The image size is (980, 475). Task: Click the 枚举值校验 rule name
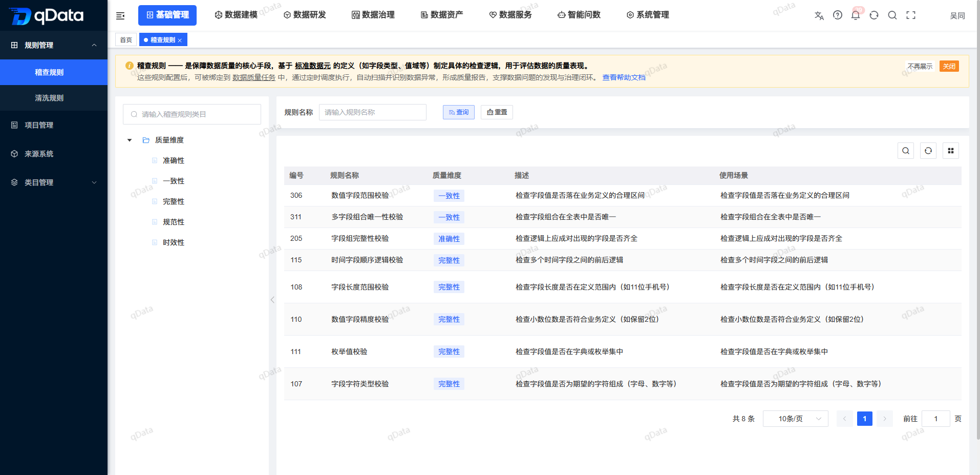click(x=349, y=352)
